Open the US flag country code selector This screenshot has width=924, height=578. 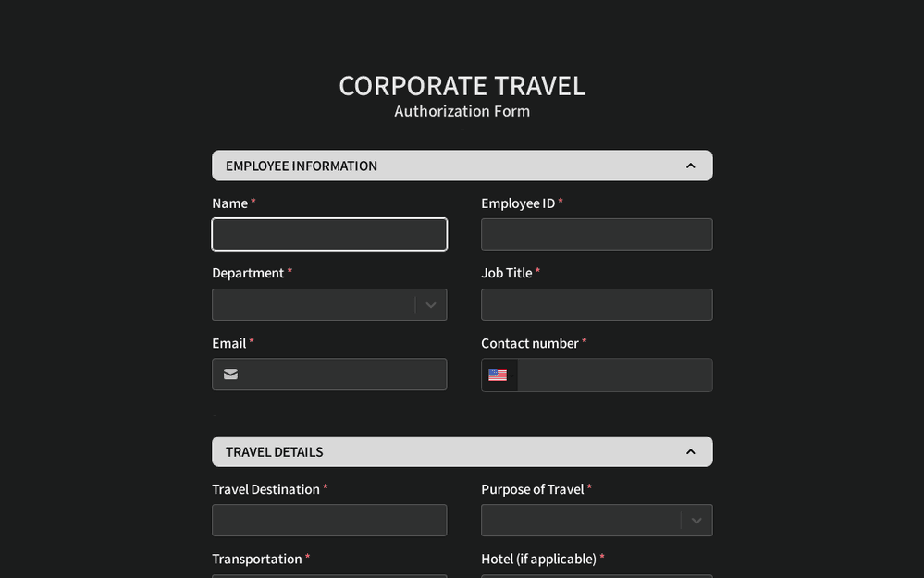499,375
